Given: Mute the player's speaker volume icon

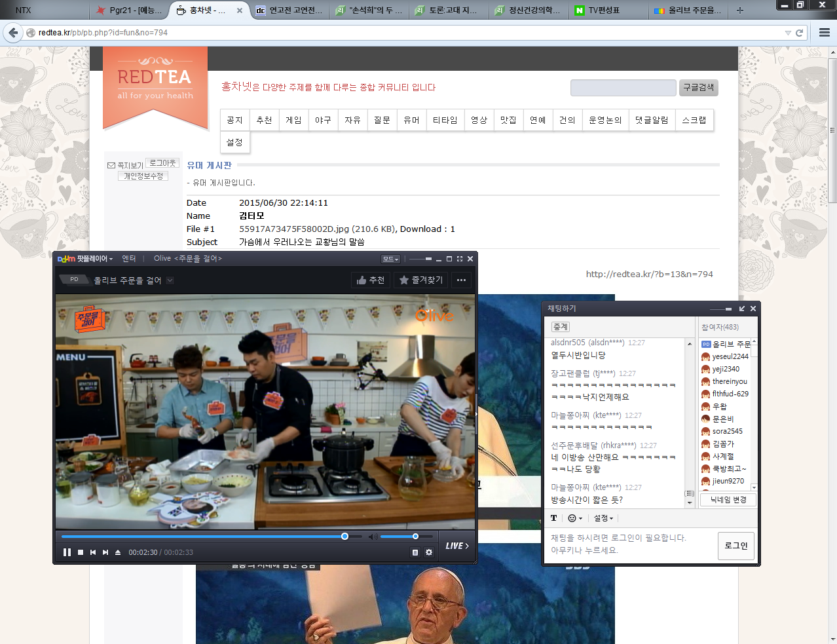Looking at the screenshot, I should [372, 537].
